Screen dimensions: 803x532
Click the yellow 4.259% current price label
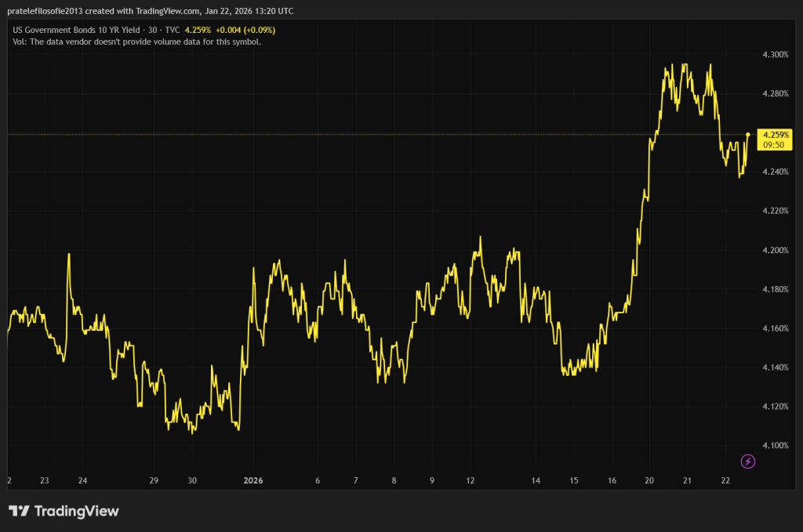[774, 134]
